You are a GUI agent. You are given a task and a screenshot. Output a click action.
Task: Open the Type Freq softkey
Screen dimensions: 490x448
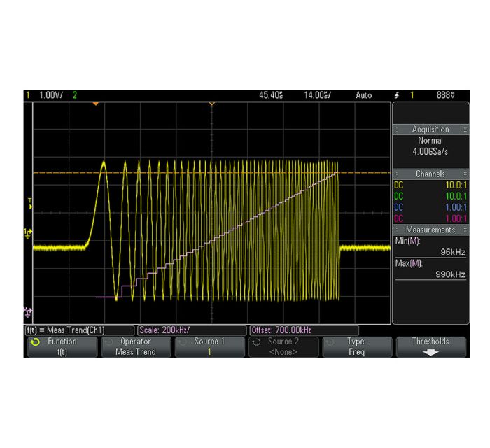[357, 346]
